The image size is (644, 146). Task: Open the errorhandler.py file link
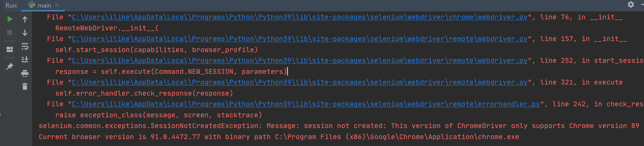click(x=306, y=104)
